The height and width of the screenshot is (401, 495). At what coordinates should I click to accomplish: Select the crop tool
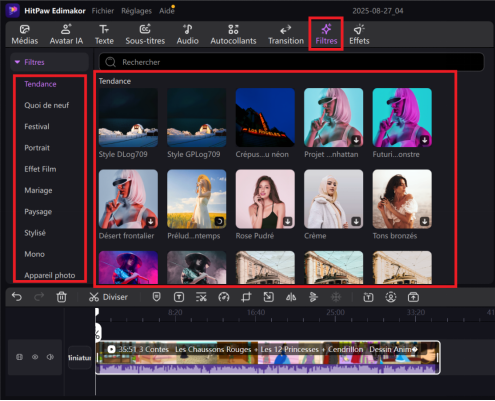tap(246, 297)
